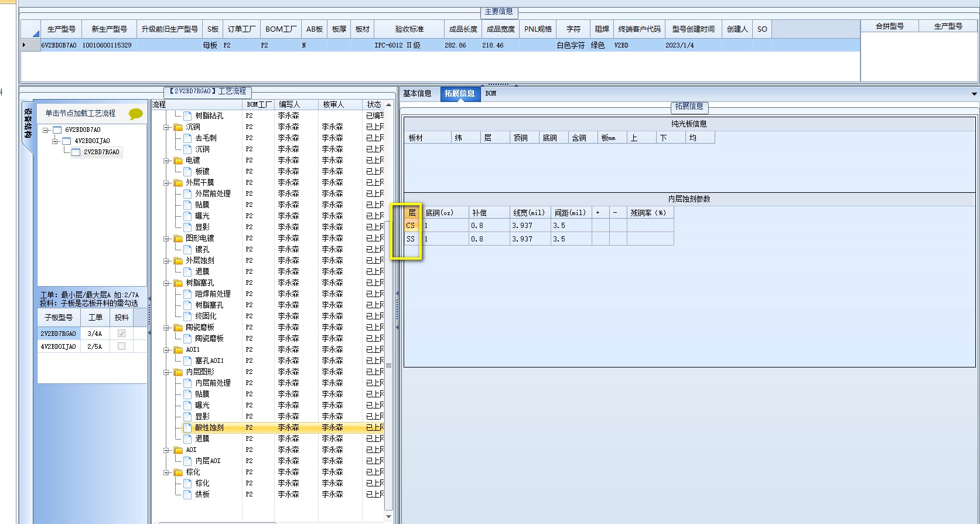
Task: Click the 3/4A work order cell
Action: click(x=95, y=334)
